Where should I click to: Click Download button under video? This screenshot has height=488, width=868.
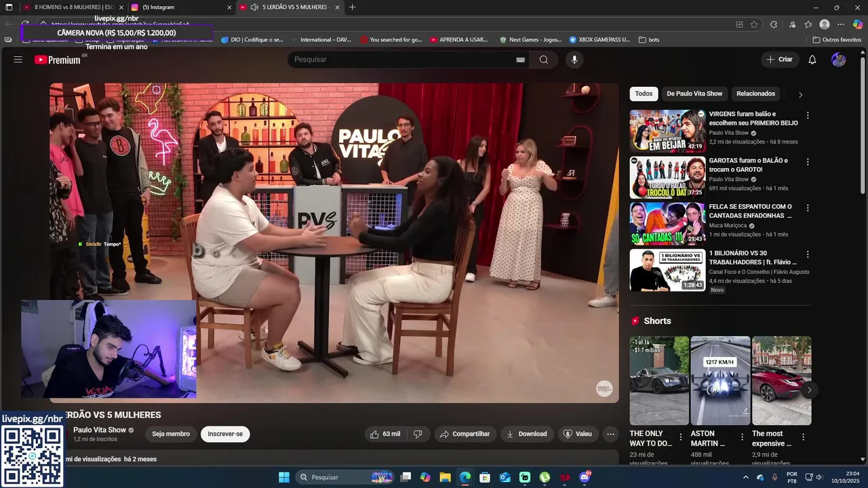[526, 434]
